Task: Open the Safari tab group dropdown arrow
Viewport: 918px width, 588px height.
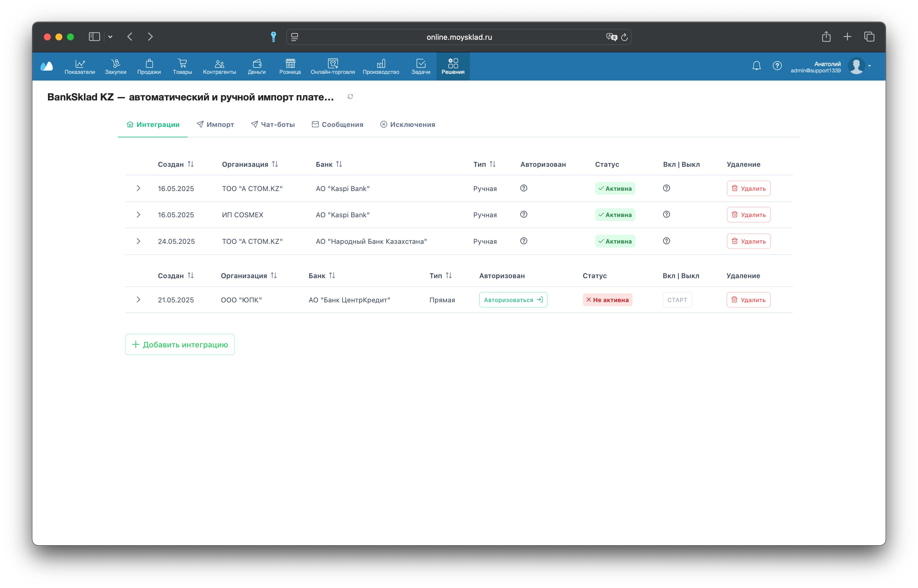Action: [110, 37]
